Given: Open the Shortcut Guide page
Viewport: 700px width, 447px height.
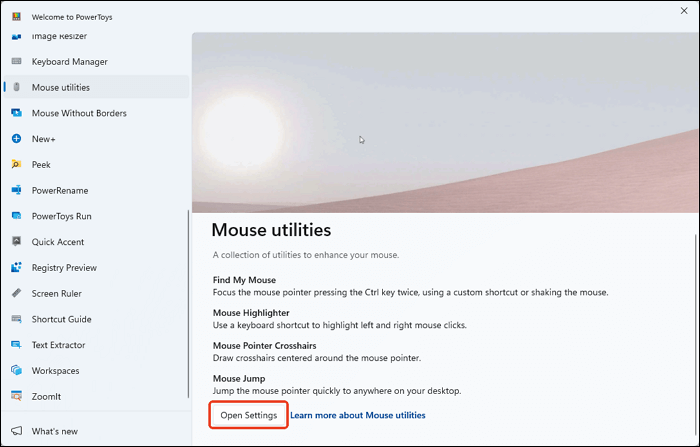Looking at the screenshot, I should (x=96, y=319).
